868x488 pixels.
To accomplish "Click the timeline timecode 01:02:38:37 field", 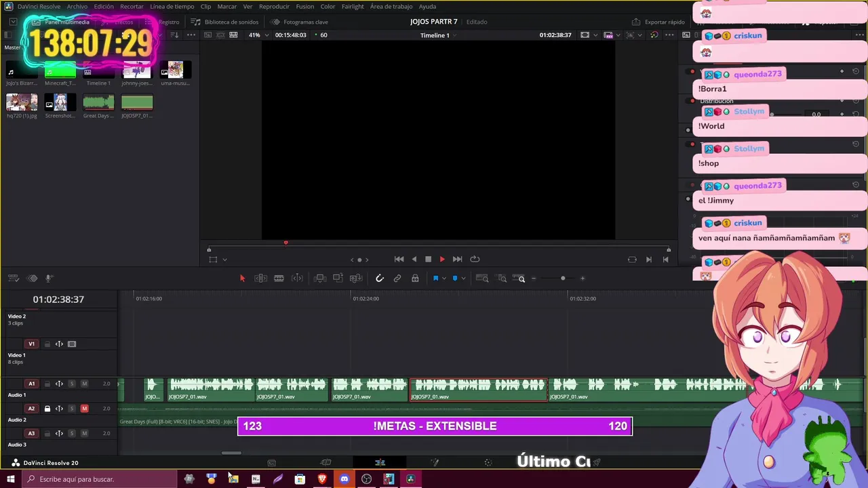I will (x=58, y=300).
